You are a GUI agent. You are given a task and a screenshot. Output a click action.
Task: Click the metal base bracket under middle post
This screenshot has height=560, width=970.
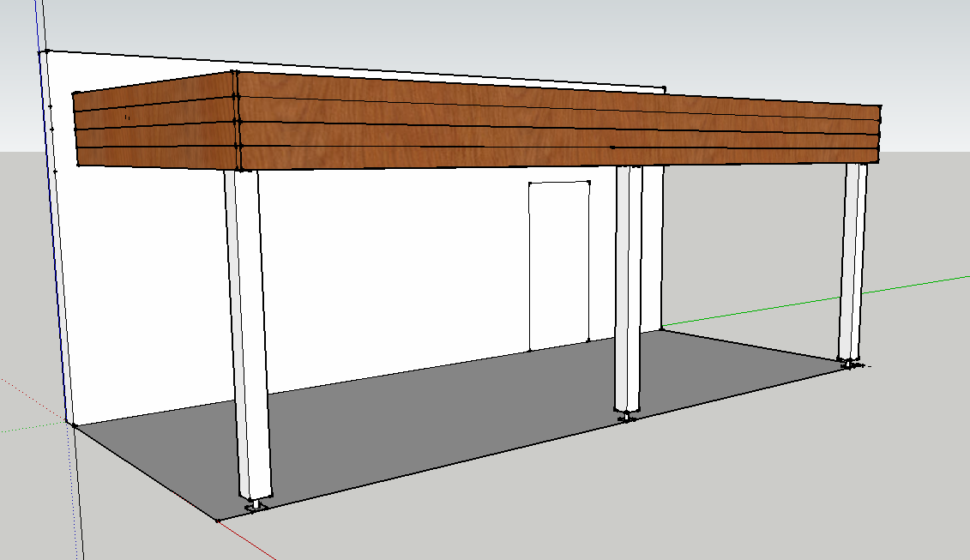(x=627, y=417)
